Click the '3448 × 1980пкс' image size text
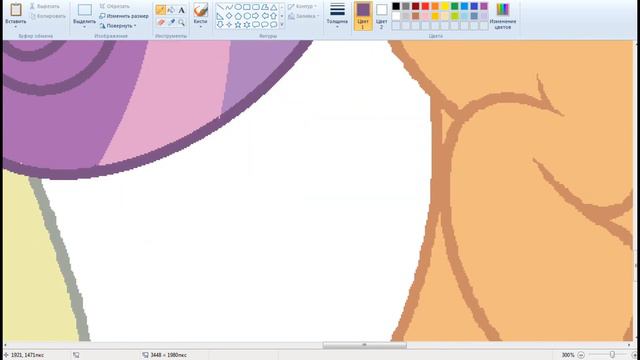The image size is (640, 360). [168, 355]
